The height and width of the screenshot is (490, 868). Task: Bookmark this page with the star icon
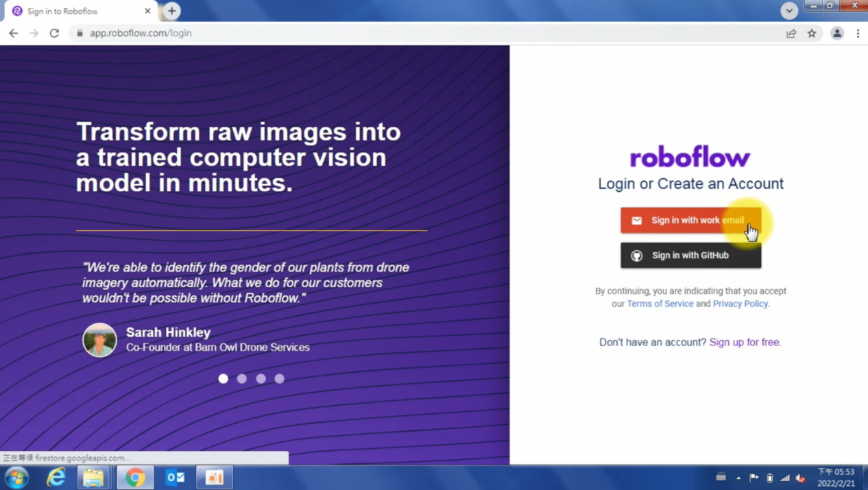[812, 33]
